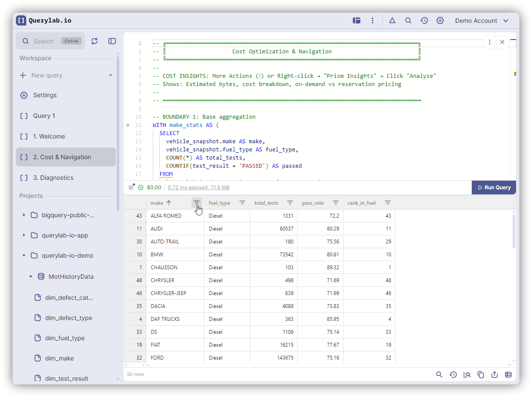The width and height of the screenshot is (532, 397).
Task: Expand the bigquery-public project folder
Action: [x=24, y=215]
